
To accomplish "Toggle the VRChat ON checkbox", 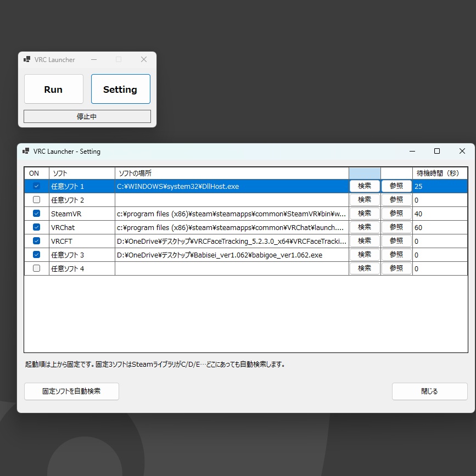I will pos(36,227).
